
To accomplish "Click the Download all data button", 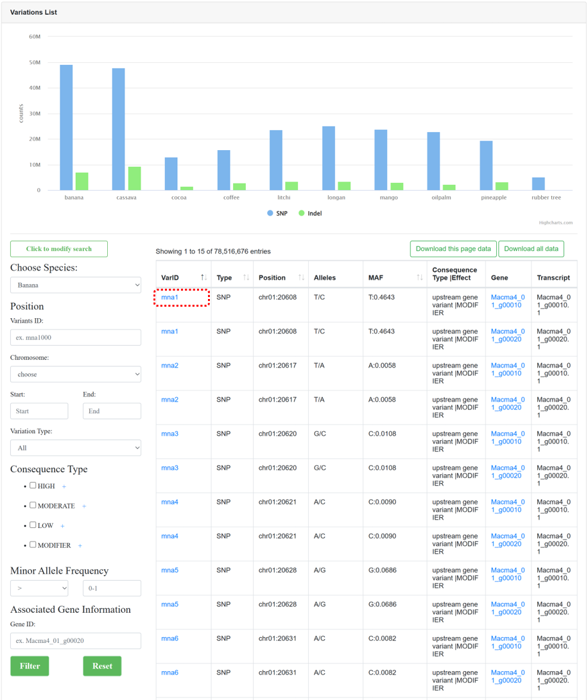I will (x=532, y=249).
